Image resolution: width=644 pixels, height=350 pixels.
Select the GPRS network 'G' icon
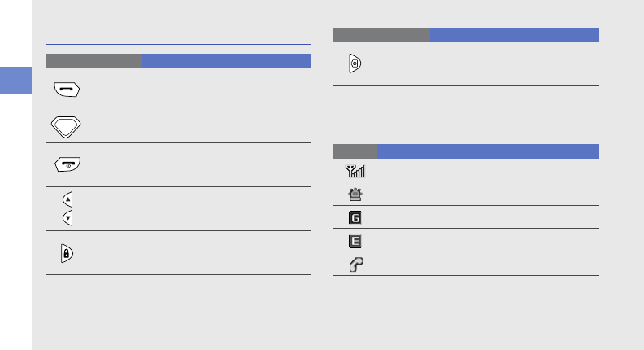click(x=355, y=218)
